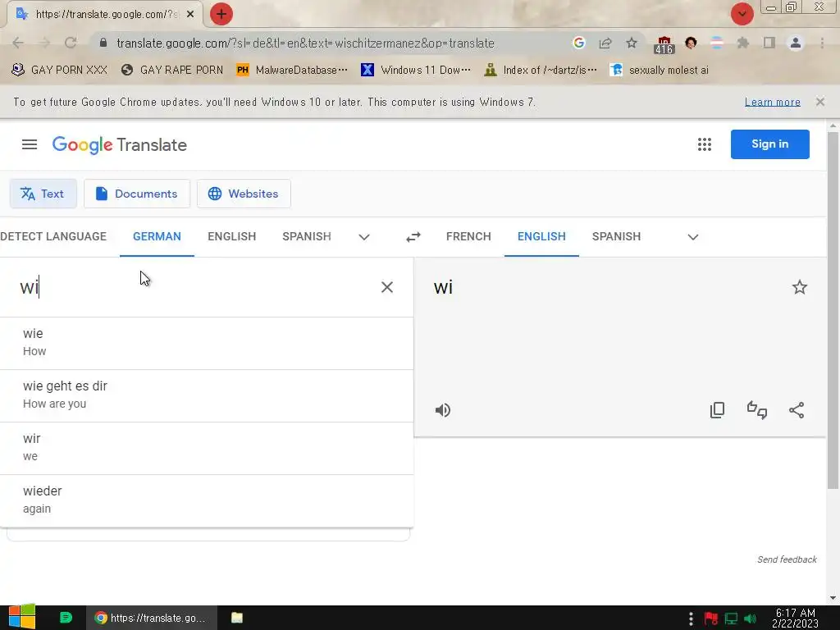Click the Chrome taskbar button
Viewport: 840px width, 630px height.
coord(152,618)
